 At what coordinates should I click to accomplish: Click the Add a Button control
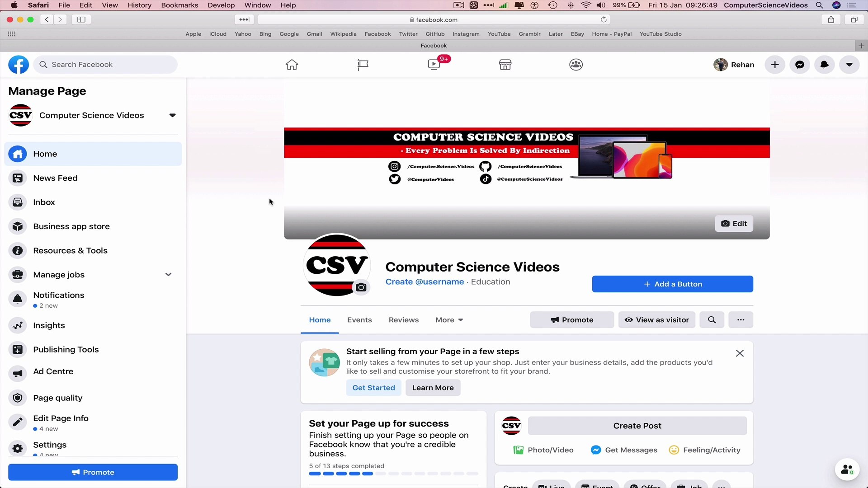tap(672, 284)
